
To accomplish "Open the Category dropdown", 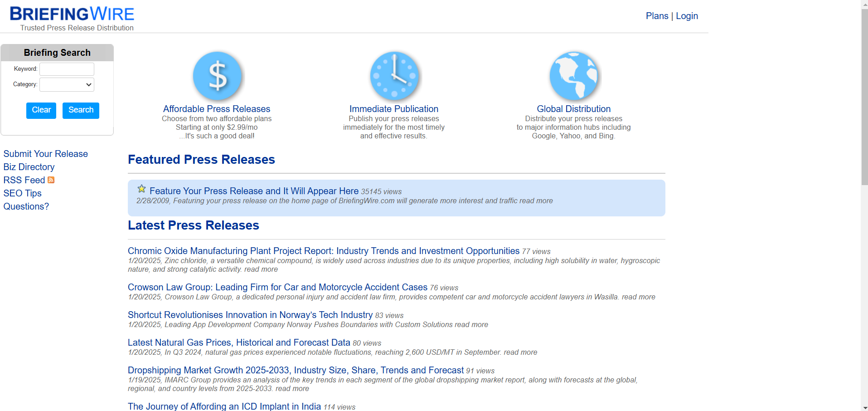I will pos(67,84).
